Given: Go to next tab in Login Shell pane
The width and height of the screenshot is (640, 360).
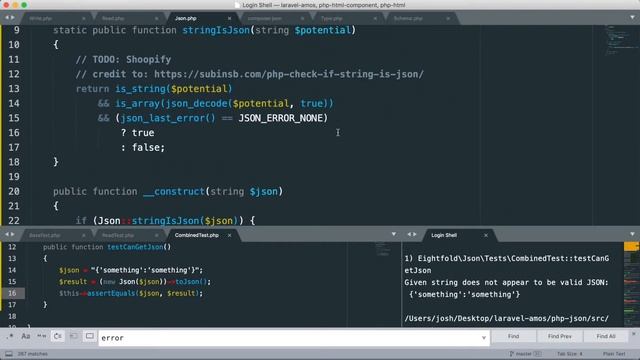Looking at the screenshot, I should coord(415,234).
